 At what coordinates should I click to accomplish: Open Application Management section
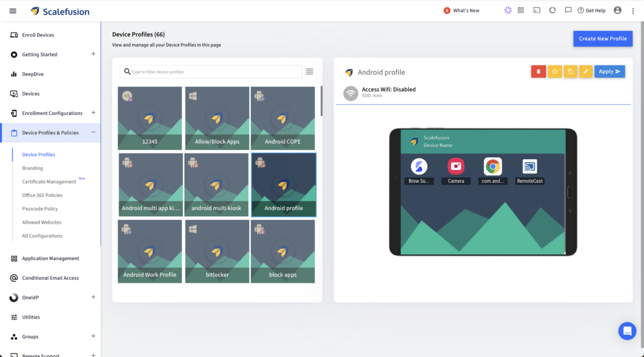click(50, 258)
